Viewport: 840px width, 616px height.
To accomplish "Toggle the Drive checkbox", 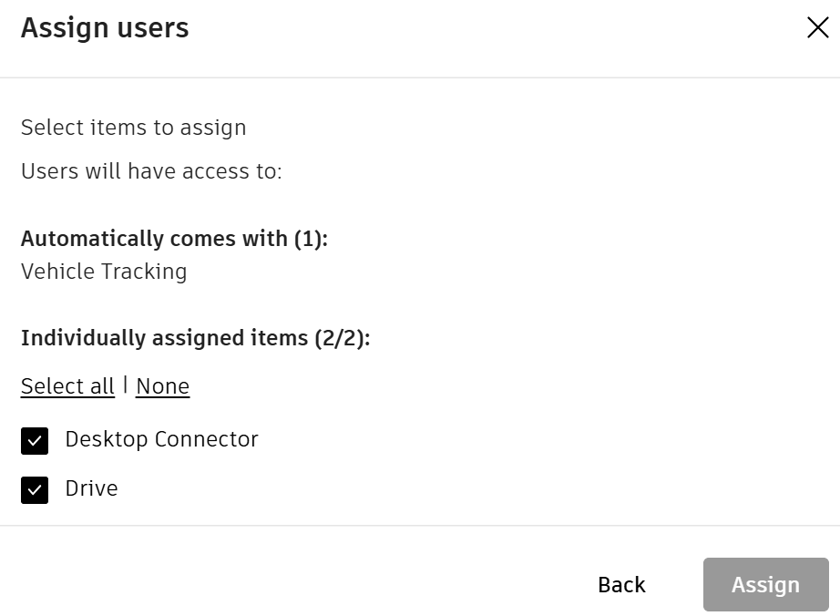I will pos(35,491).
